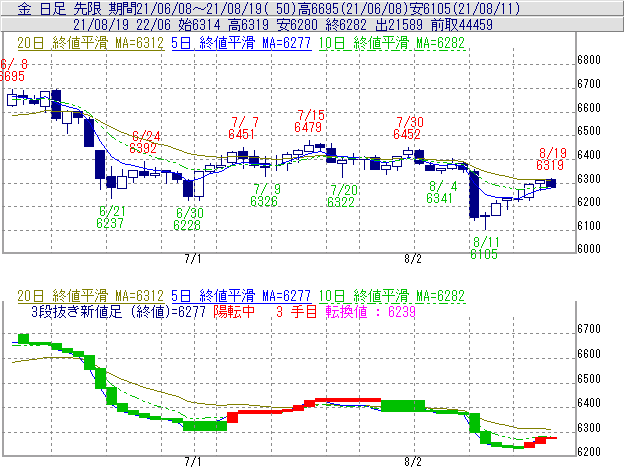Click the 終6282 value in second header row
This screenshot has height=475, width=624.
point(346,25)
